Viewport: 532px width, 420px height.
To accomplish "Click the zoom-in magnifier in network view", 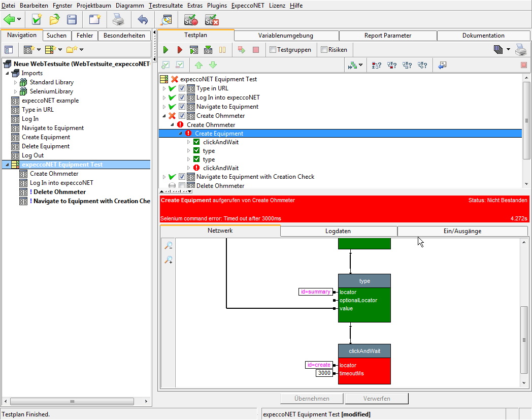I will (x=169, y=260).
